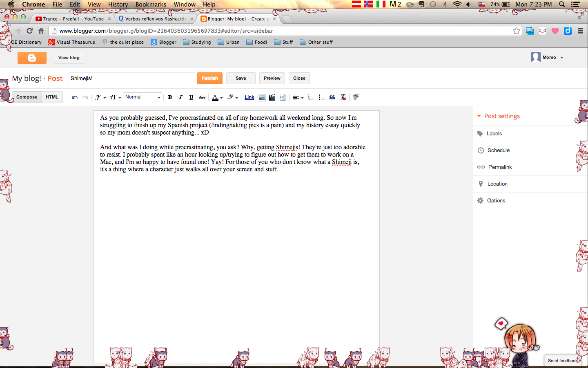Apply strikethrough formatting
The width and height of the screenshot is (588, 368).
pyautogui.click(x=202, y=97)
